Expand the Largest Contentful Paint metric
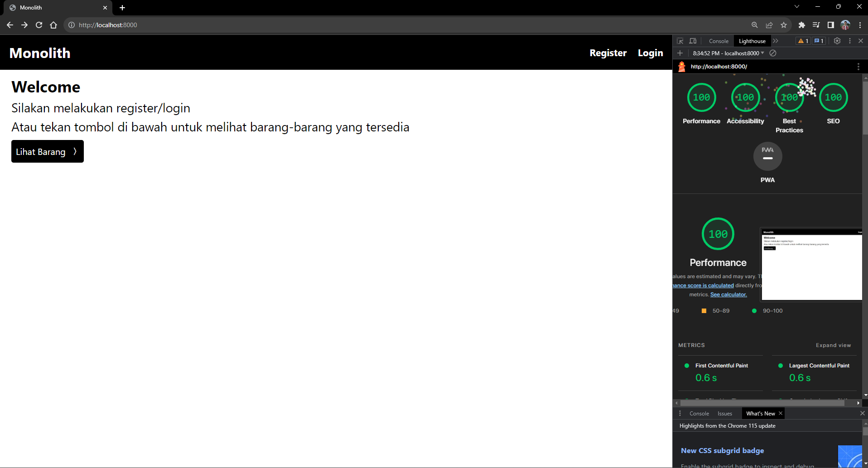This screenshot has height=468, width=868. click(x=814, y=373)
